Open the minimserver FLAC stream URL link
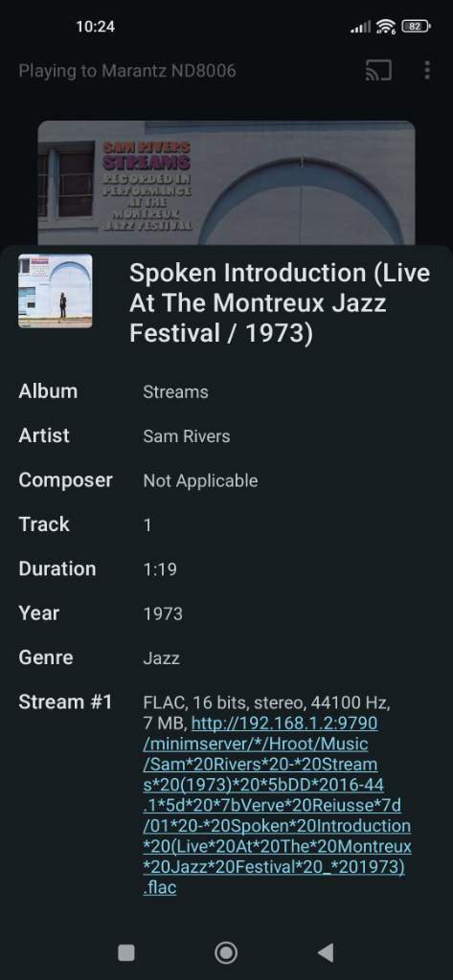Image resolution: width=453 pixels, height=980 pixels. point(277,805)
